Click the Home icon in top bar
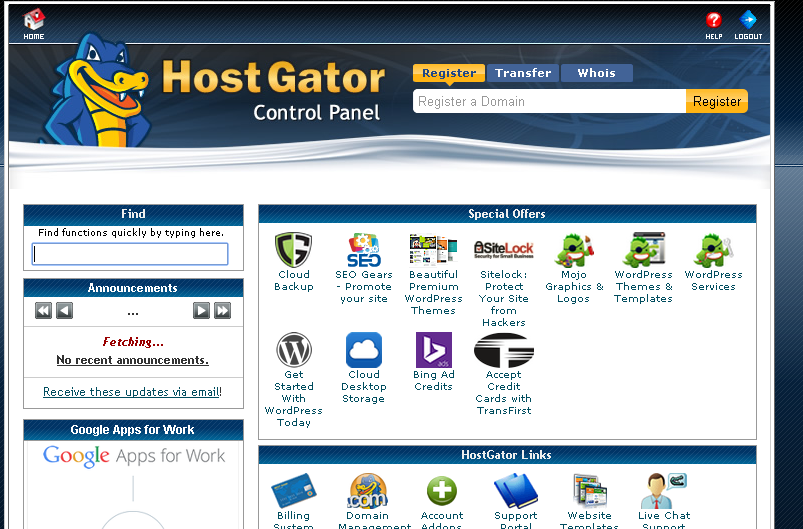This screenshot has width=803, height=529. pyautogui.click(x=34, y=20)
